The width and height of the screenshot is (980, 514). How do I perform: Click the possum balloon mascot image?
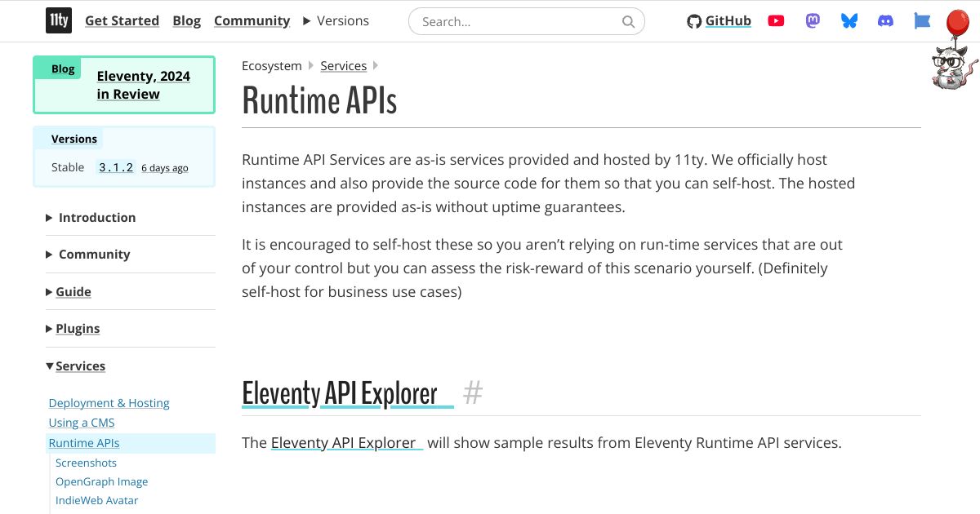pos(955,51)
